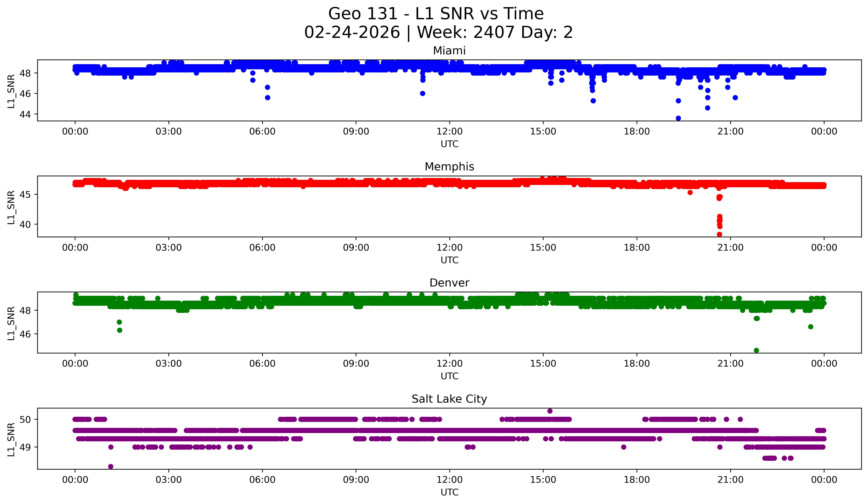Click the 44 y-axis tick in Miami plot

tap(25, 114)
